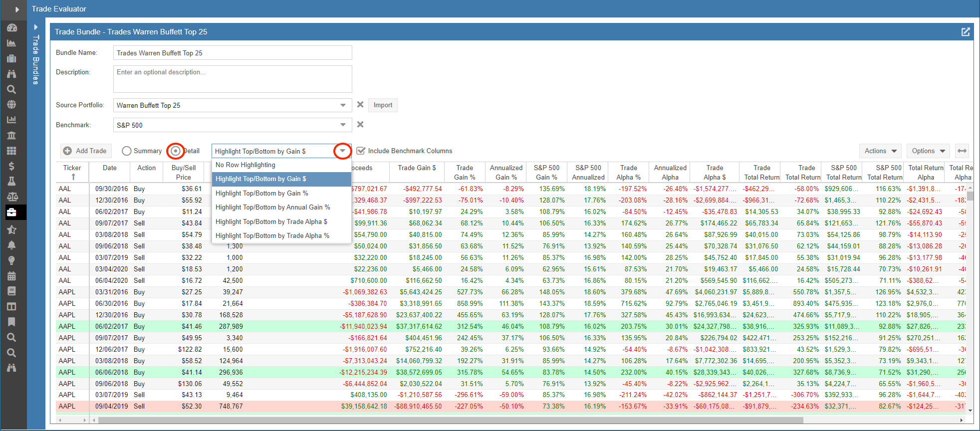980x431 pixels.
Task: Open the star favorites icon in sidebar
Action: (x=12, y=229)
